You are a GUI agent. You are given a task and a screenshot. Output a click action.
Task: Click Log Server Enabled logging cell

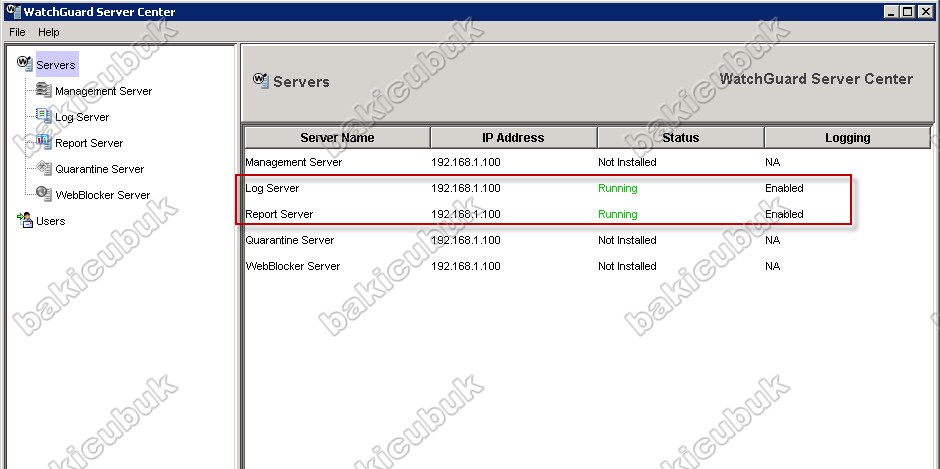[x=784, y=188]
